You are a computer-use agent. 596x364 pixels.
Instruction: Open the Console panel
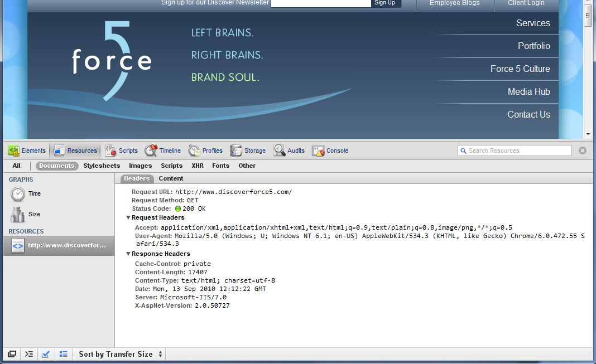click(330, 151)
